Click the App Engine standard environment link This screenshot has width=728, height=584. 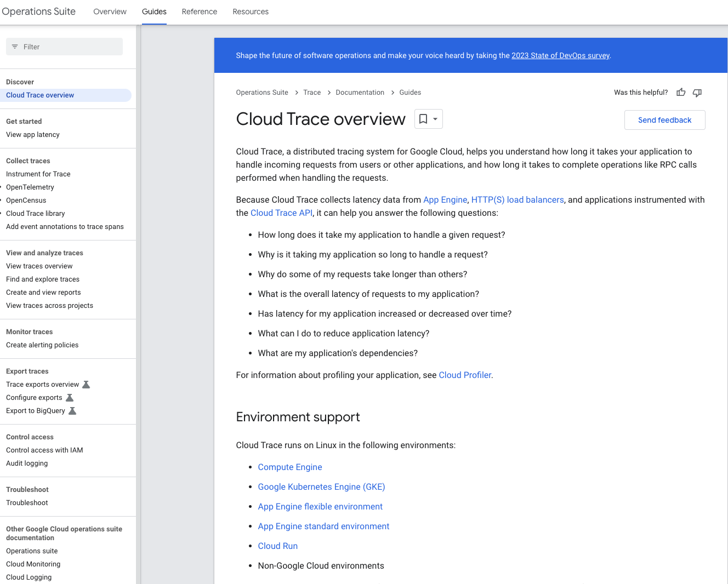323,526
